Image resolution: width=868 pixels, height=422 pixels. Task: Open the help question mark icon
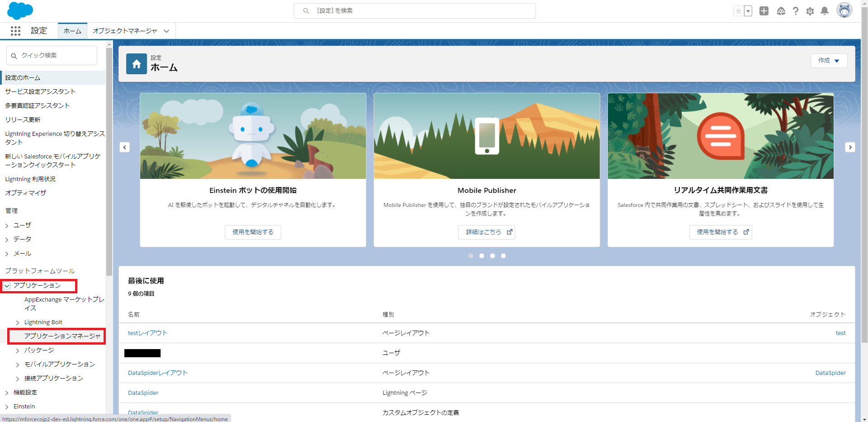796,11
